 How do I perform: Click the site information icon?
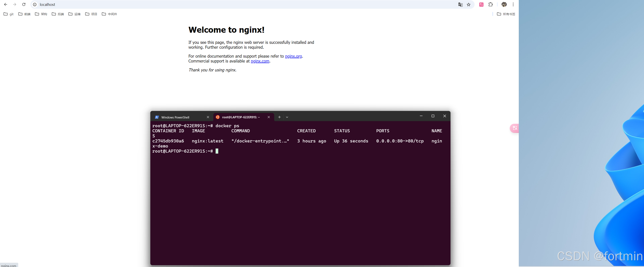[x=35, y=4]
